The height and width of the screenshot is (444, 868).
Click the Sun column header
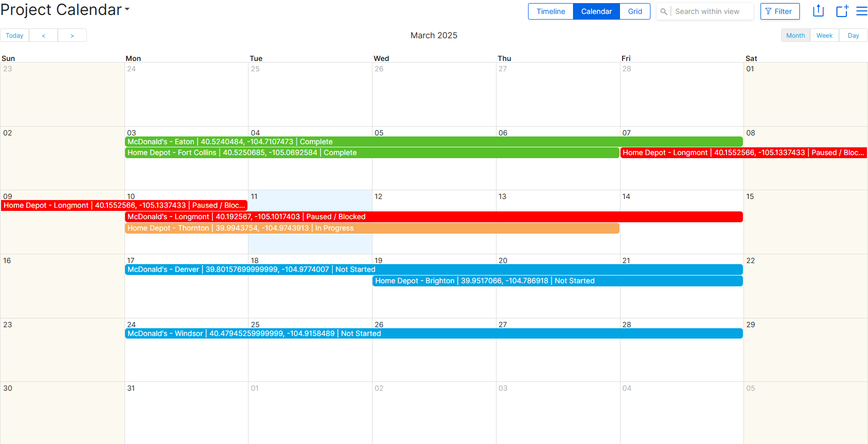[8, 58]
